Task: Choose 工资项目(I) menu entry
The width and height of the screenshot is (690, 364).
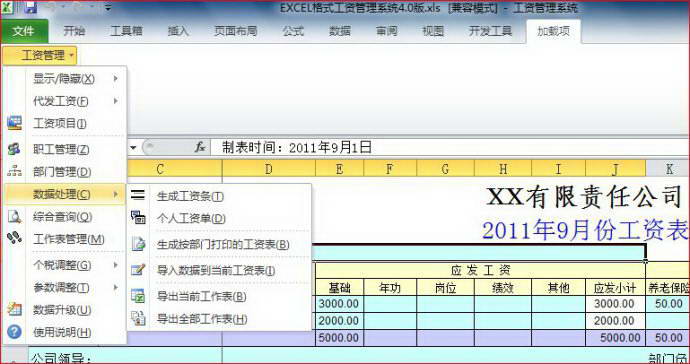Action: tap(65, 124)
